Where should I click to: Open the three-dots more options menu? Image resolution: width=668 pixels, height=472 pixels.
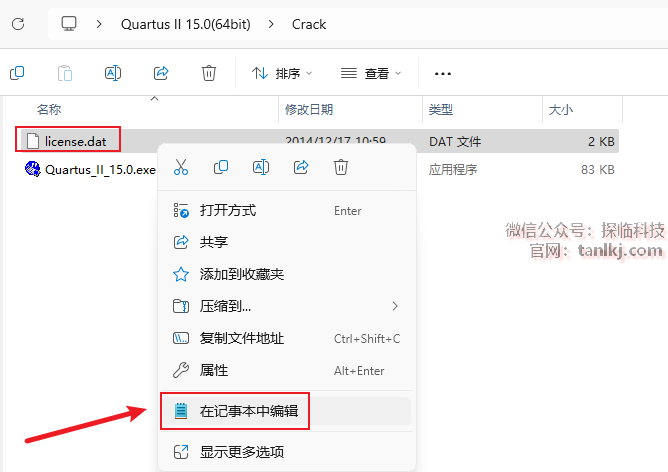pos(443,74)
